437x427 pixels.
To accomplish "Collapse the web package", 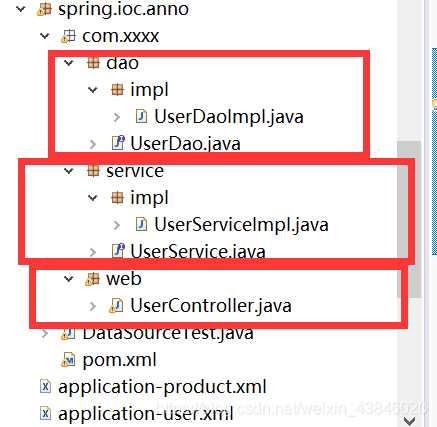I will point(69,279).
